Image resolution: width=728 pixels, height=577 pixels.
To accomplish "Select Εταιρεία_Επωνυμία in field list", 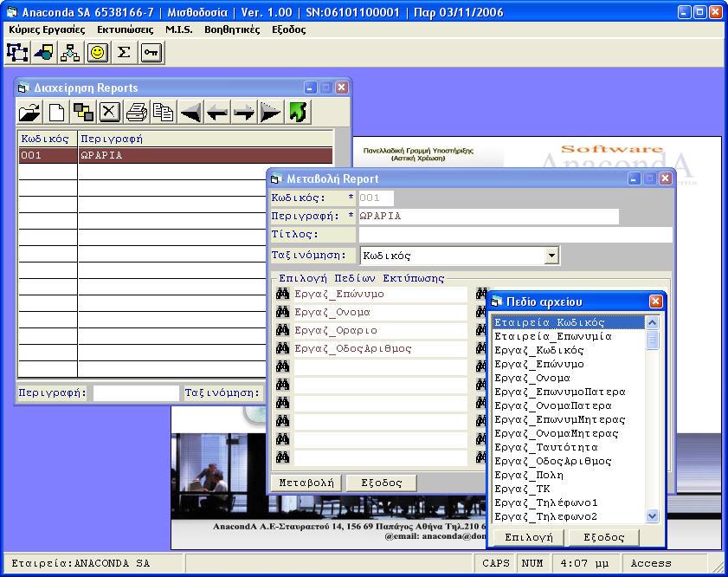I will click(568, 336).
